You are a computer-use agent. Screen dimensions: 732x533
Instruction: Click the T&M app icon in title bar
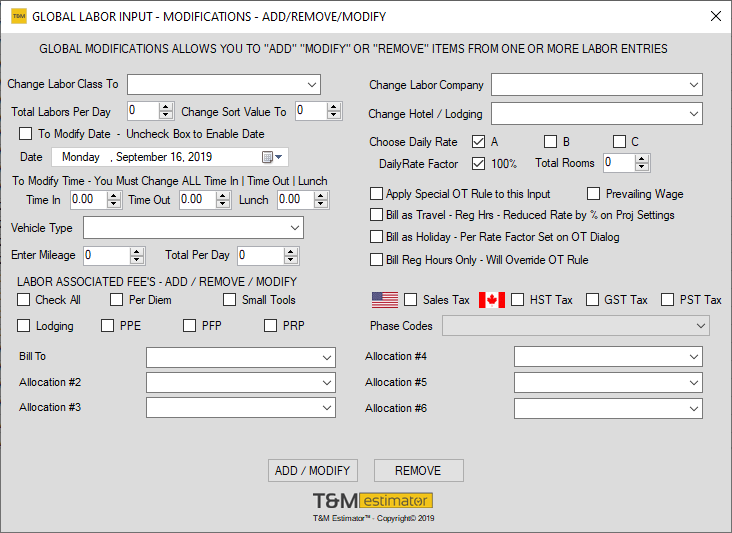(19, 16)
